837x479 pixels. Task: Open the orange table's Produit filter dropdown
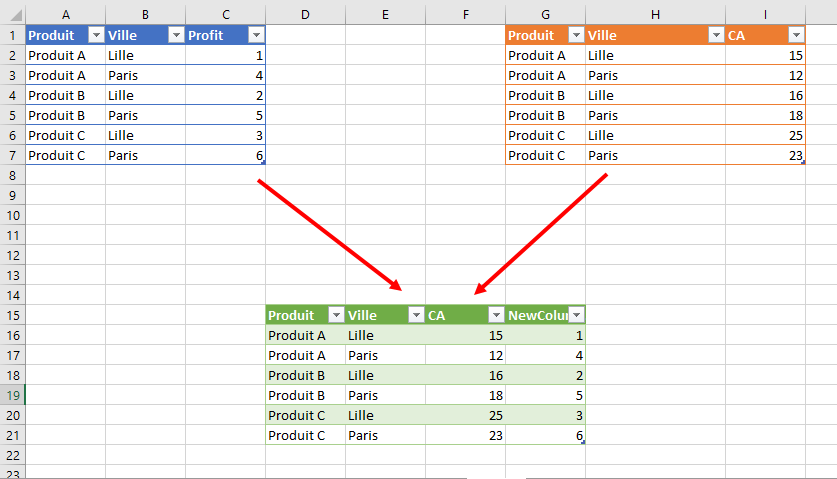(x=575, y=35)
